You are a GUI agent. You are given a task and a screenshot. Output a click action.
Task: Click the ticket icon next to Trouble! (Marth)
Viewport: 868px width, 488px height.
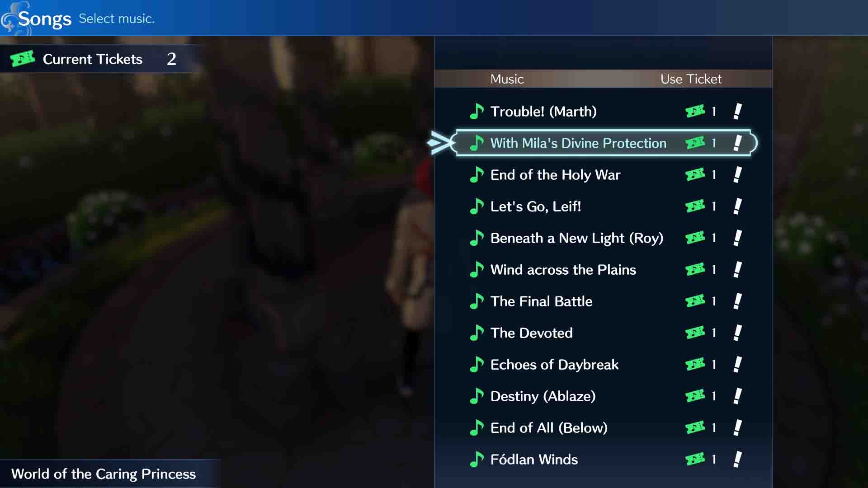point(694,112)
